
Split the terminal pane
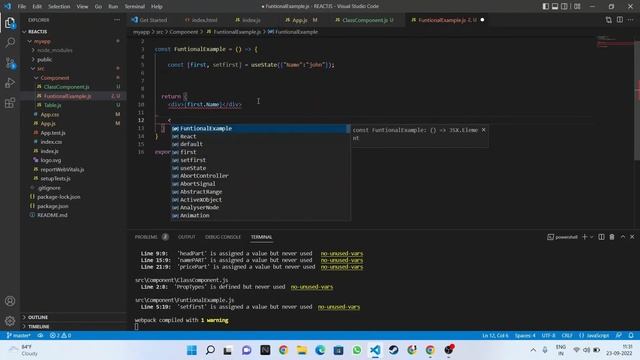(x=601, y=237)
